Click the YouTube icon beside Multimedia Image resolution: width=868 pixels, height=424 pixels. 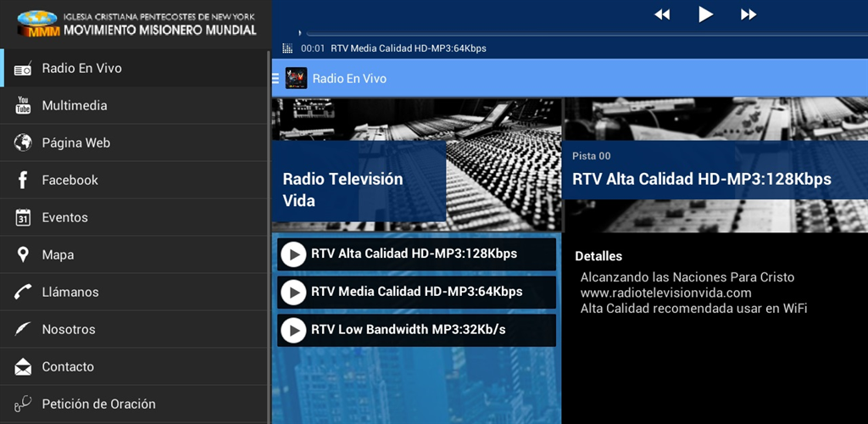click(x=23, y=105)
